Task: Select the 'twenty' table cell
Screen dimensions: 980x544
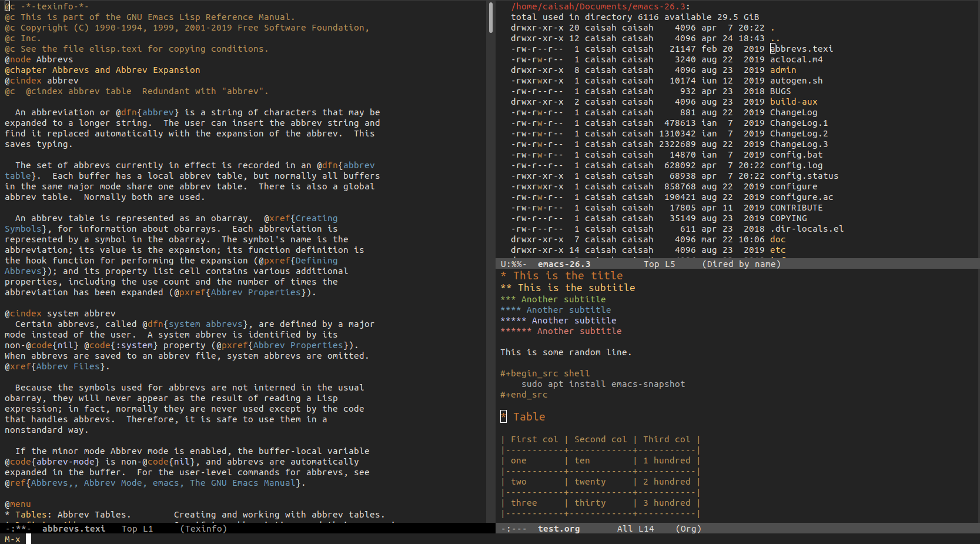Action: (x=590, y=482)
